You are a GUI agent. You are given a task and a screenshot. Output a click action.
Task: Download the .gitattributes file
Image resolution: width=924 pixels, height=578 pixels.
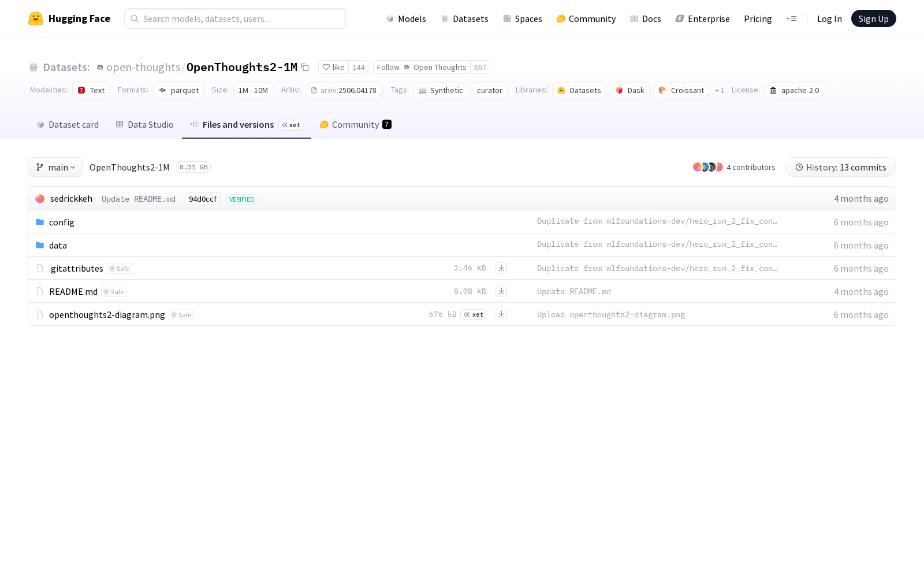(501, 268)
